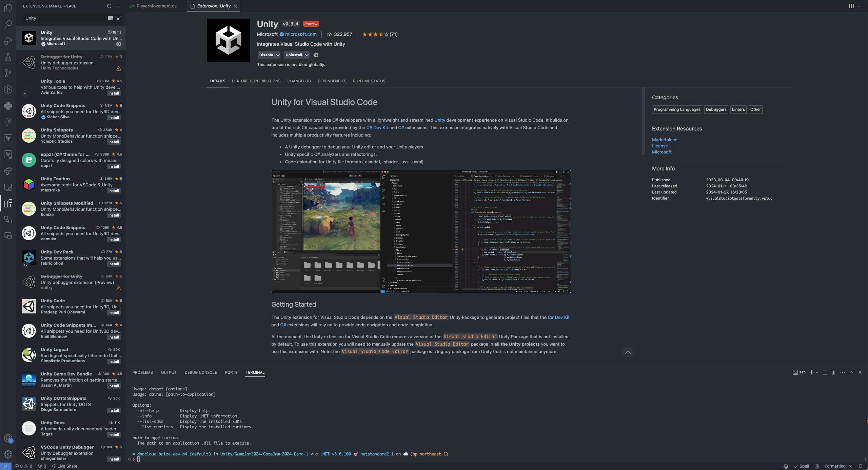
Task: Expand the Uninstall button dropdown arrow
Action: pos(307,55)
